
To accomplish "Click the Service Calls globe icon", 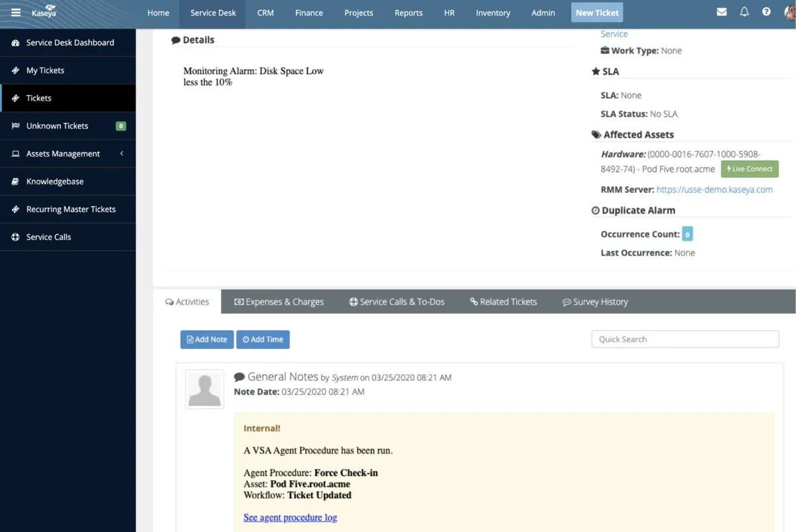I will pyautogui.click(x=15, y=237).
